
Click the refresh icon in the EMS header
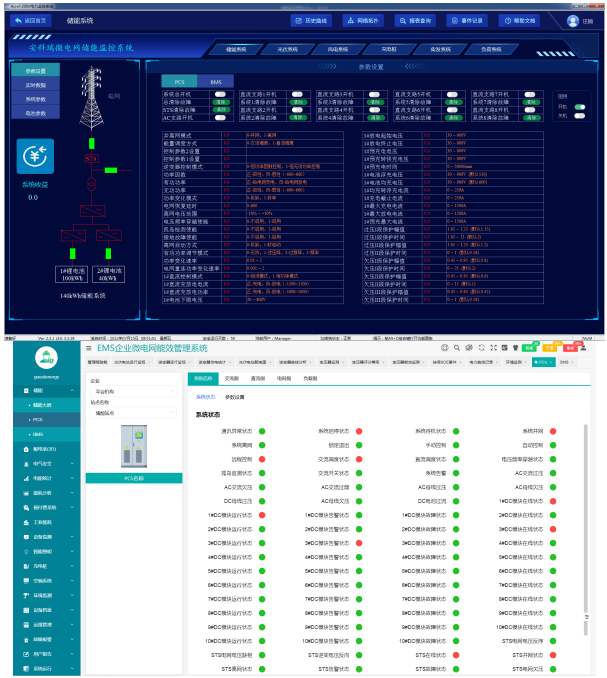coord(481,348)
